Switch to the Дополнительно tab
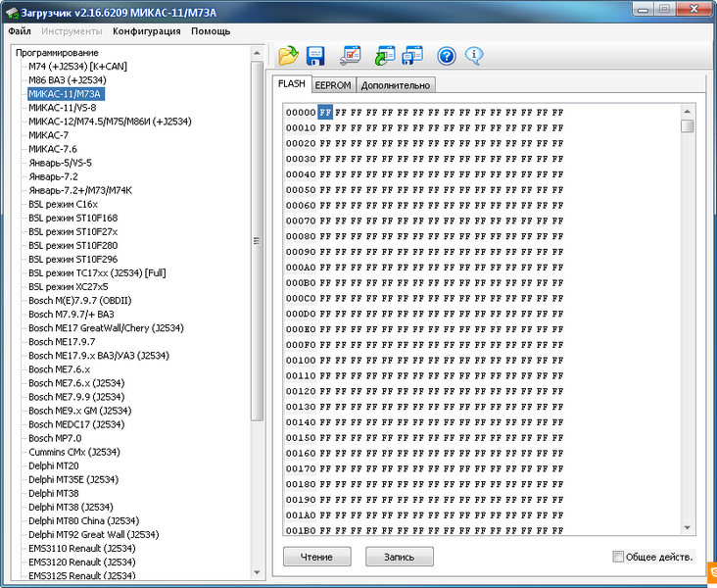This screenshot has height=588, width=717. pyautogui.click(x=396, y=85)
